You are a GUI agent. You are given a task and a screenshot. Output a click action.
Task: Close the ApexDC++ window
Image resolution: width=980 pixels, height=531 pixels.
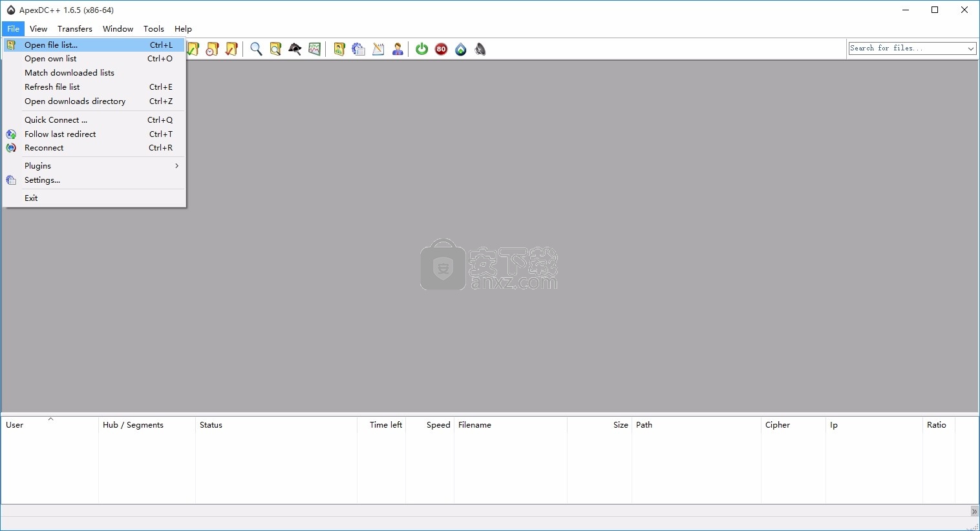[x=964, y=10]
